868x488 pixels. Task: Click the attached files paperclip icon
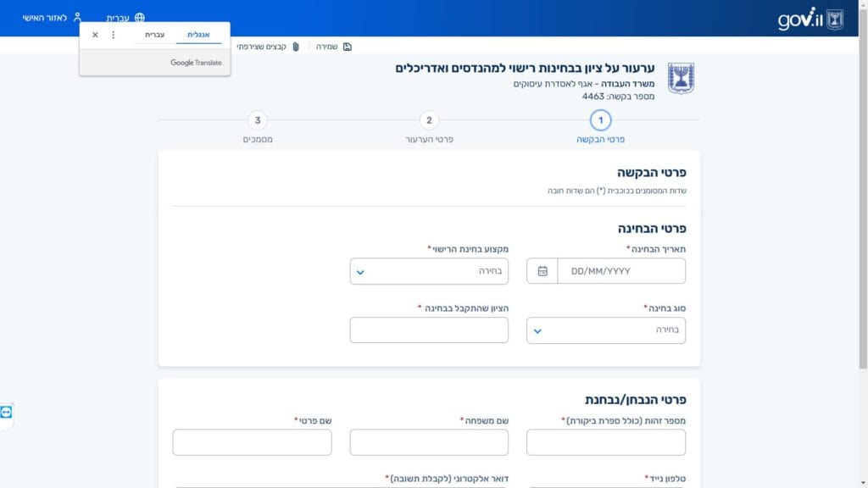coord(296,47)
